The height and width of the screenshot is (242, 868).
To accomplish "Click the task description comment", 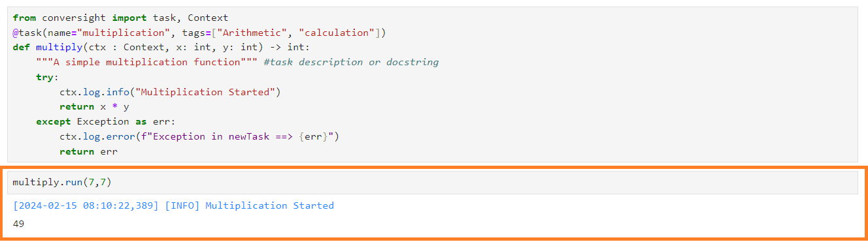I will pos(351,62).
